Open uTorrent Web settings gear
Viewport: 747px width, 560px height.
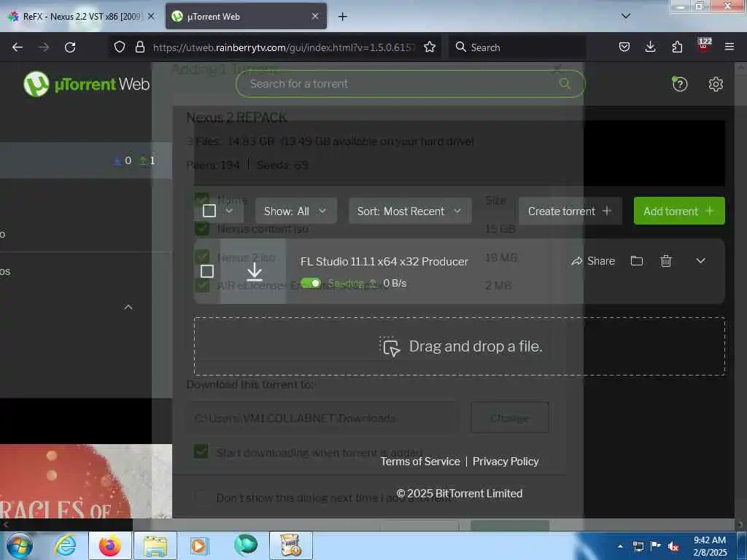pyautogui.click(x=716, y=85)
